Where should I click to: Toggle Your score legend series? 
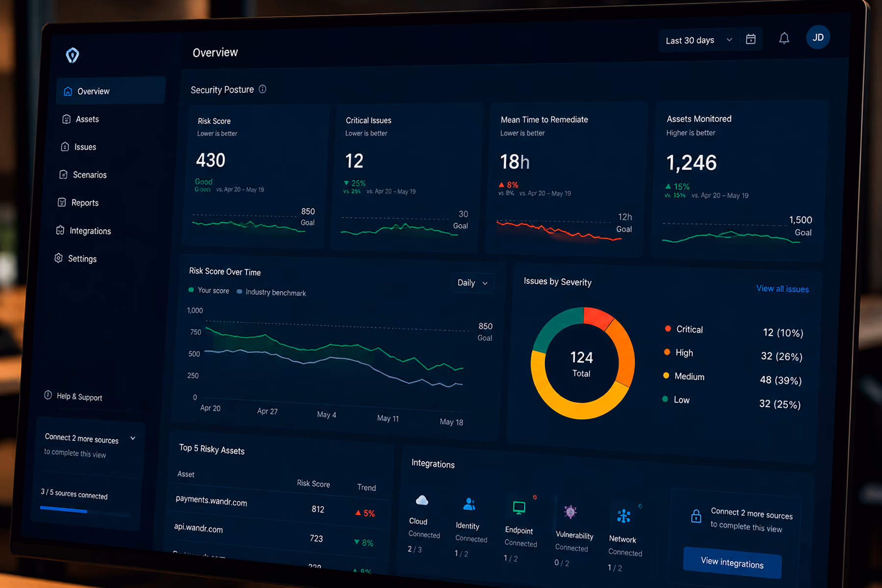coord(209,290)
